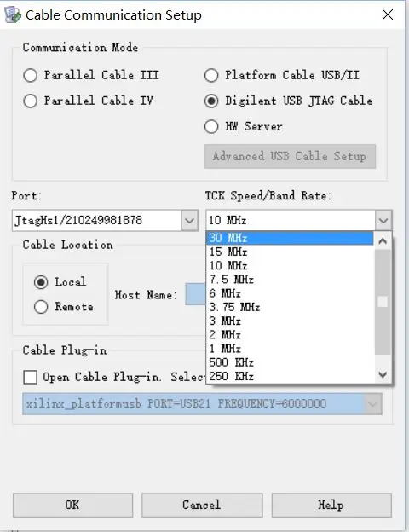
Task: Select 6 MHz TCK speed
Action: (x=290, y=293)
